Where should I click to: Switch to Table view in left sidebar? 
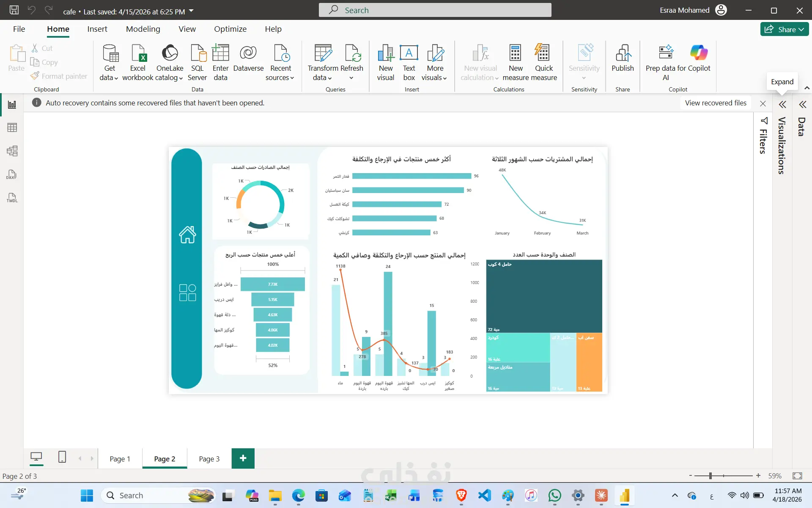(x=12, y=127)
